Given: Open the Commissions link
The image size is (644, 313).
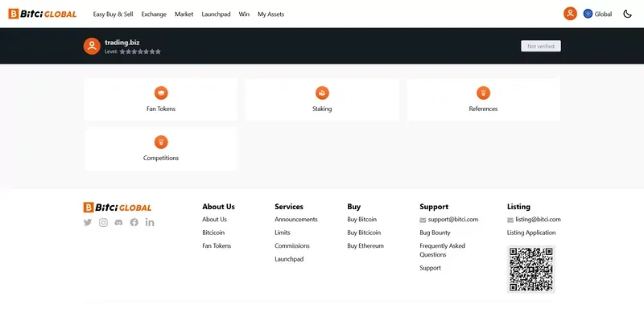Looking at the screenshot, I should 292,245.
